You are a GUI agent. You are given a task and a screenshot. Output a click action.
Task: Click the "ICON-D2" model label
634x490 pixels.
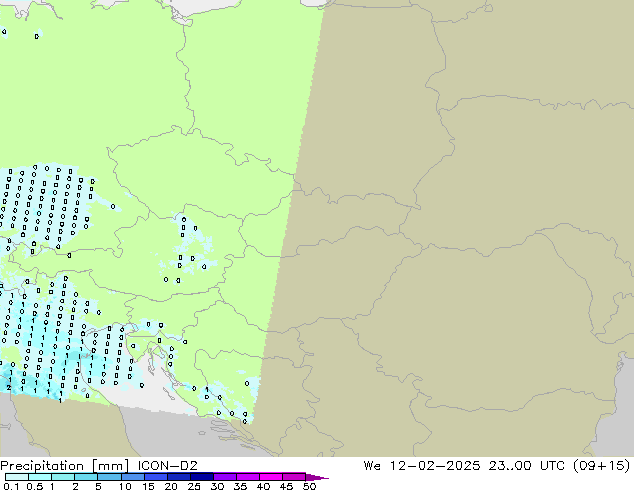pos(167,465)
